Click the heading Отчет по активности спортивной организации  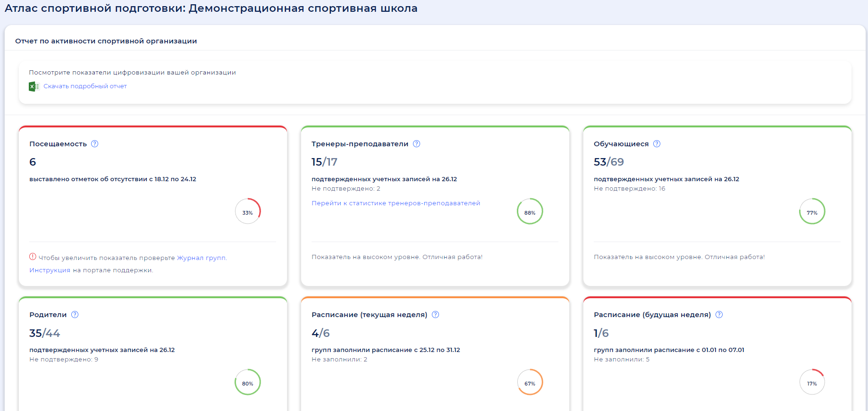click(x=106, y=41)
